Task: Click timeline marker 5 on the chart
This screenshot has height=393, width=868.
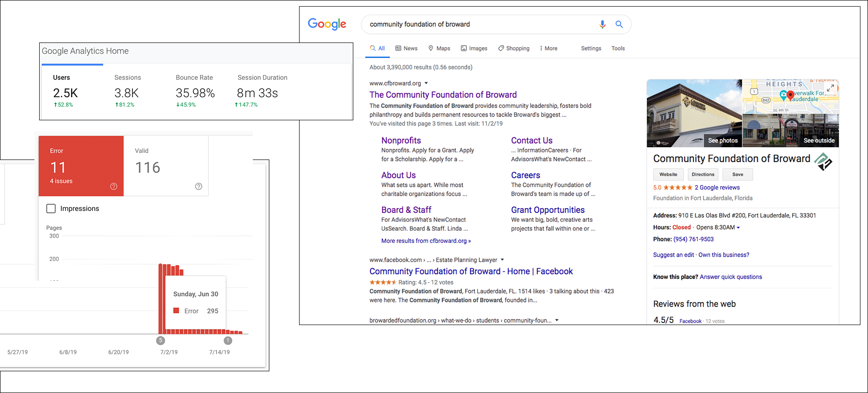Action: 160,340
